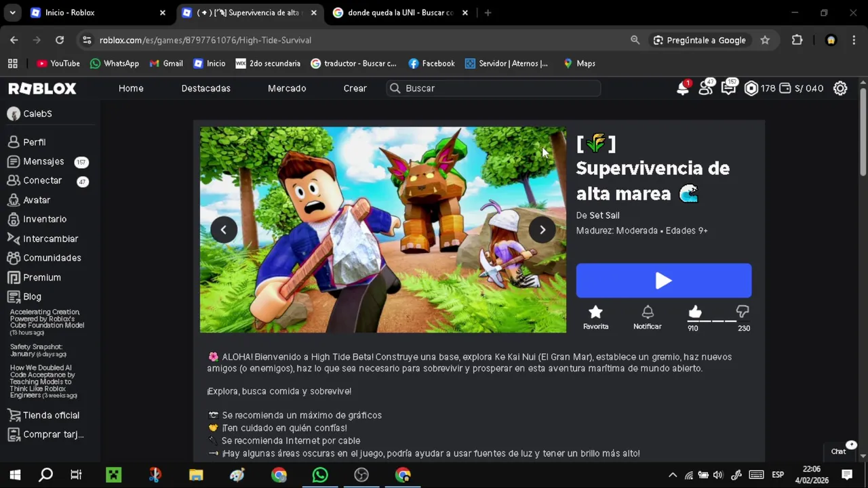Open the Facebook bookmark
Viewport: 868px width, 488px height.
(x=431, y=63)
